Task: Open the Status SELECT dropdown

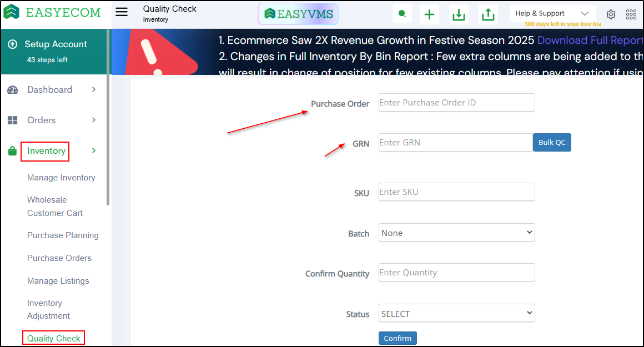Action: pos(456,314)
